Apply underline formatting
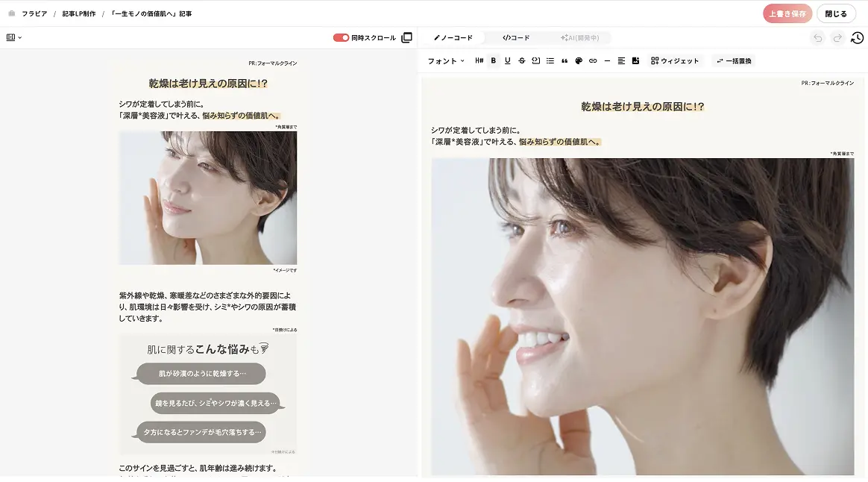 (x=507, y=61)
